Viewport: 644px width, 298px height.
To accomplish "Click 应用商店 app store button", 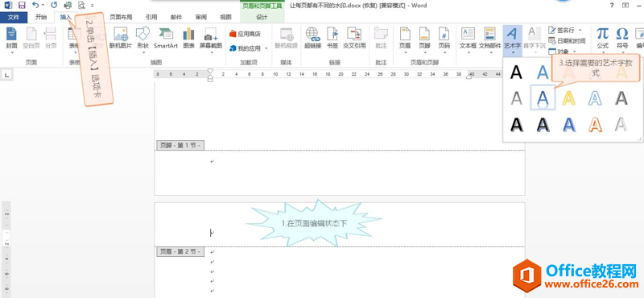I will coord(245,34).
